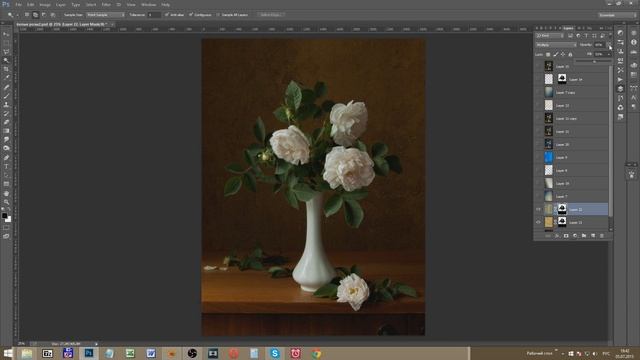Select the Brush tool
The width and height of the screenshot is (640, 360).
tap(6, 96)
